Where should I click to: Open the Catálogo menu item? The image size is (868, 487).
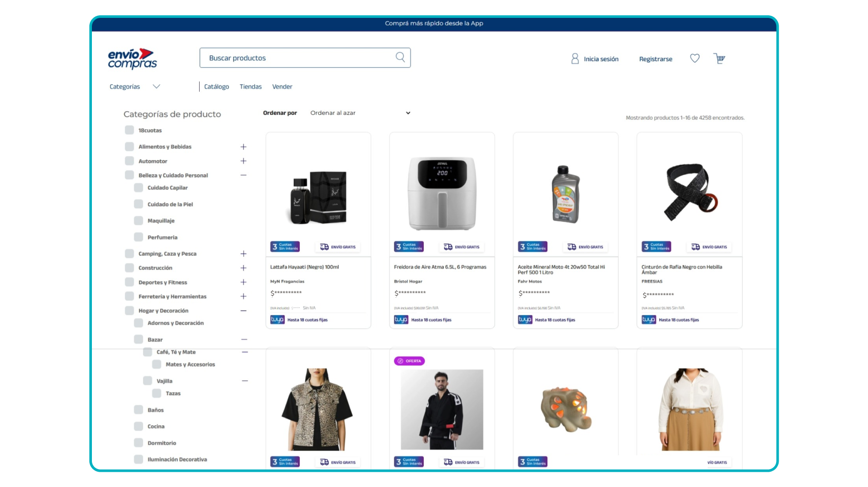click(x=216, y=87)
